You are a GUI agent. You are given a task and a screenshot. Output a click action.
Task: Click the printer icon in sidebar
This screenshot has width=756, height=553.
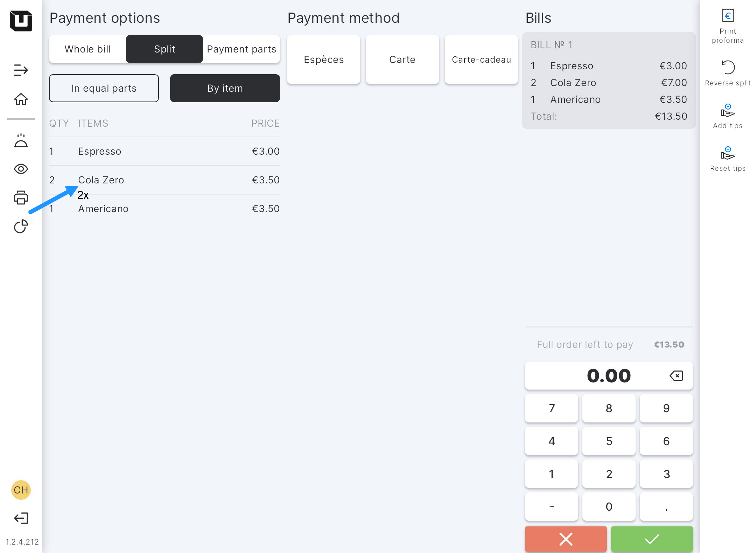(x=21, y=198)
